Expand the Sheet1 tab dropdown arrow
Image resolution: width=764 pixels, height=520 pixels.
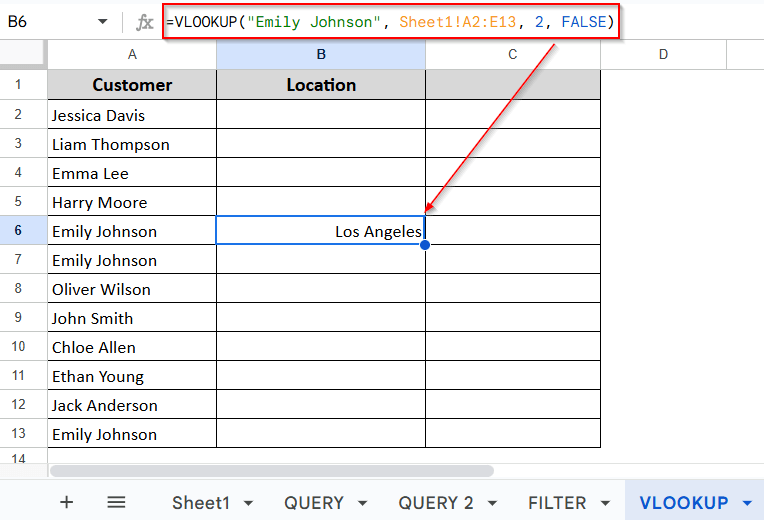(x=248, y=503)
